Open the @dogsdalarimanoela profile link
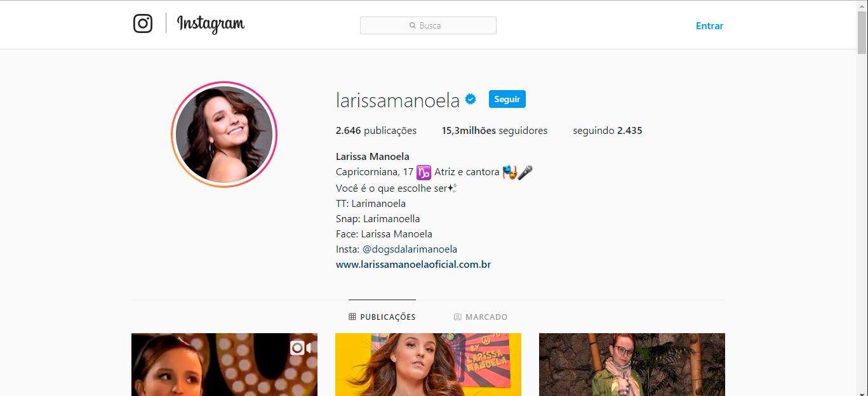The width and height of the screenshot is (868, 396). (410, 249)
